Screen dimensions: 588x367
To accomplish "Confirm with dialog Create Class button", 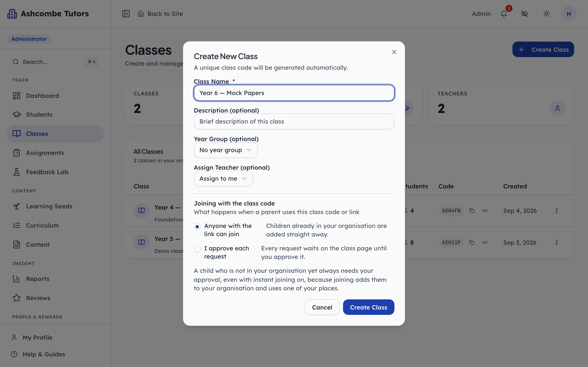I will tap(368, 307).
